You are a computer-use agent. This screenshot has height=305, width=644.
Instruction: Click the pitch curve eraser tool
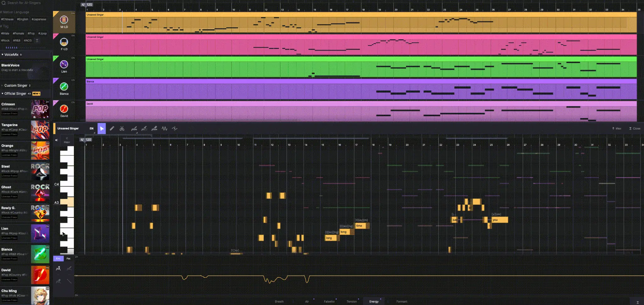(154, 128)
